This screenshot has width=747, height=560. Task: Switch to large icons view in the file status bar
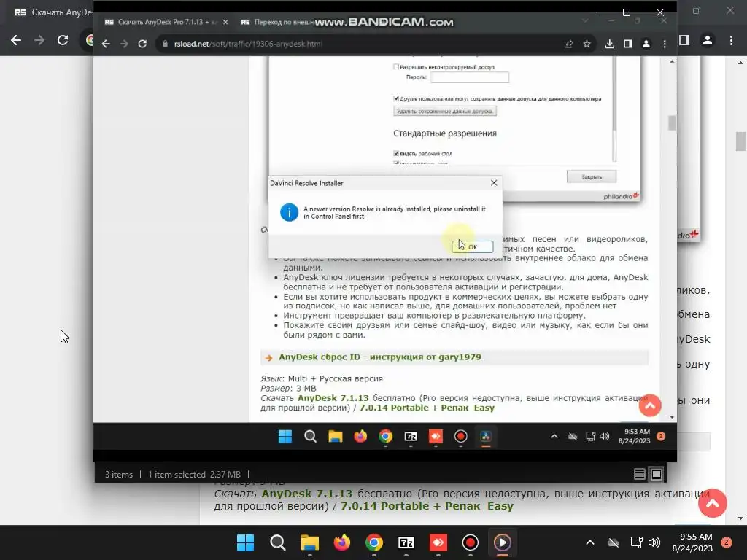pos(657,474)
